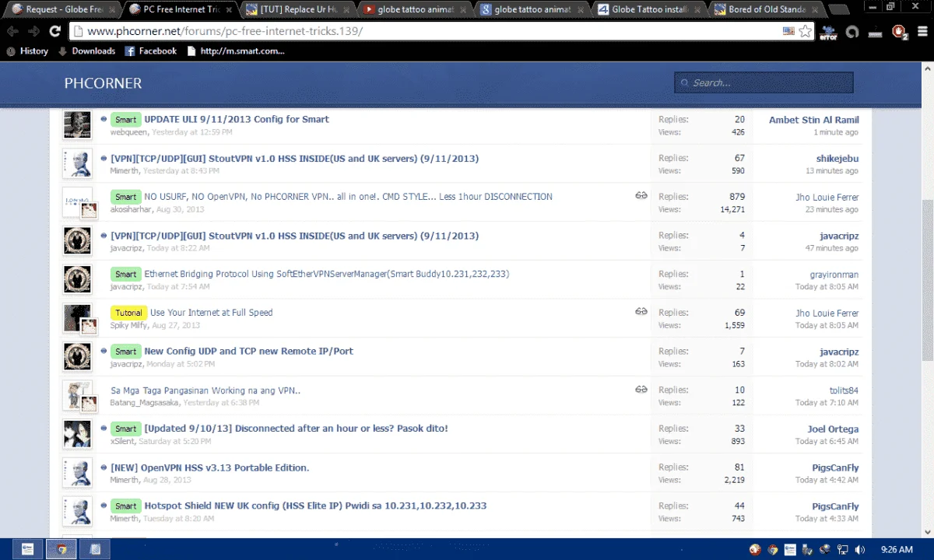Click Smart prefix on Ethernet Bridging thread
Viewport: 934px width, 560px height.
point(125,275)
